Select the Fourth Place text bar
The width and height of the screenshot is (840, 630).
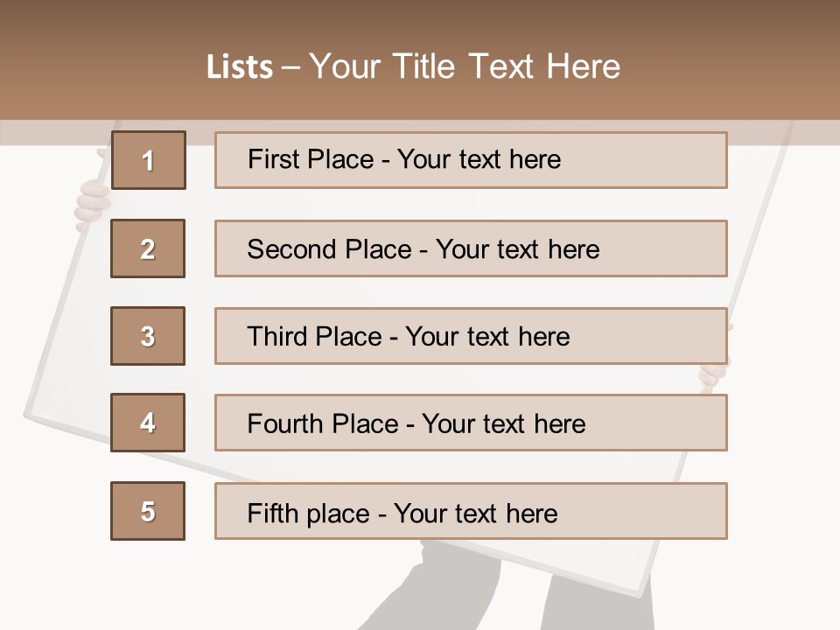pyautogui.click(x=471, y=423)
